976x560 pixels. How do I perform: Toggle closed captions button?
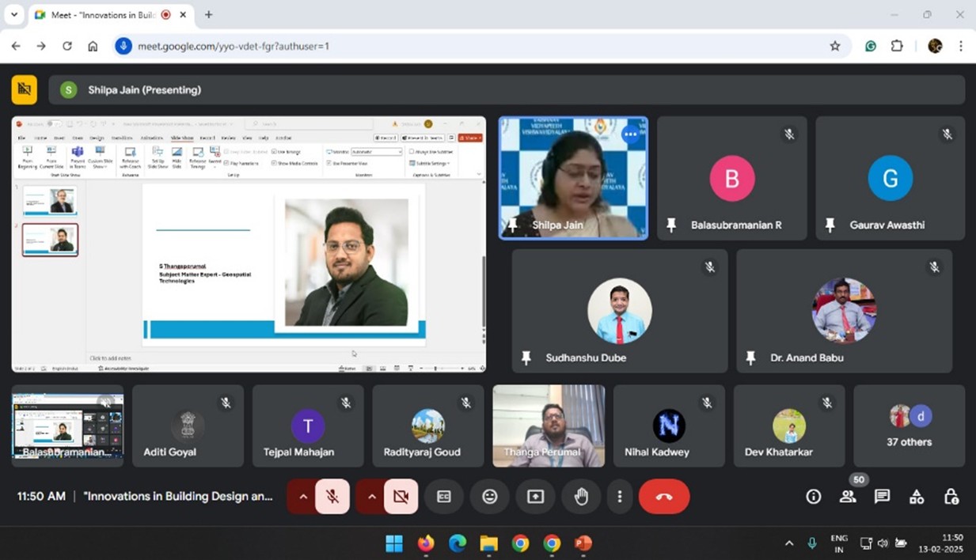[x=444, y=497]
